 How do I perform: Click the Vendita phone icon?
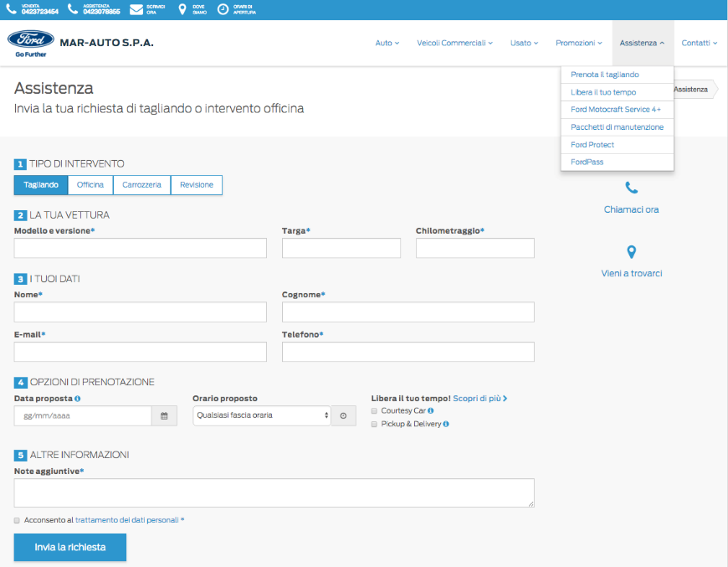(x=11, y=9)
